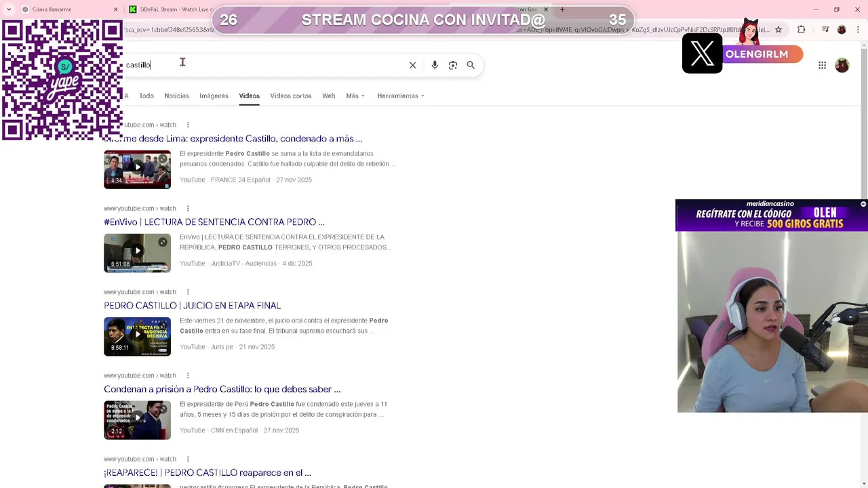Open options for the Juris pe result
The image size is (868, 488).
(x=188, y=292)
